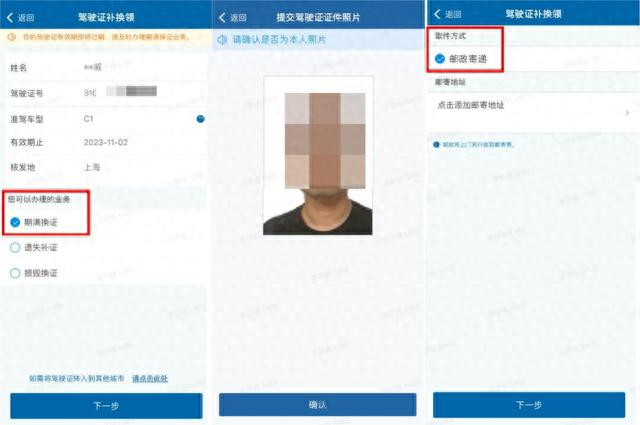Check the 邮政寄递 pickup option
Viewport: 640px width, 425px height.
tap(440, 59)
